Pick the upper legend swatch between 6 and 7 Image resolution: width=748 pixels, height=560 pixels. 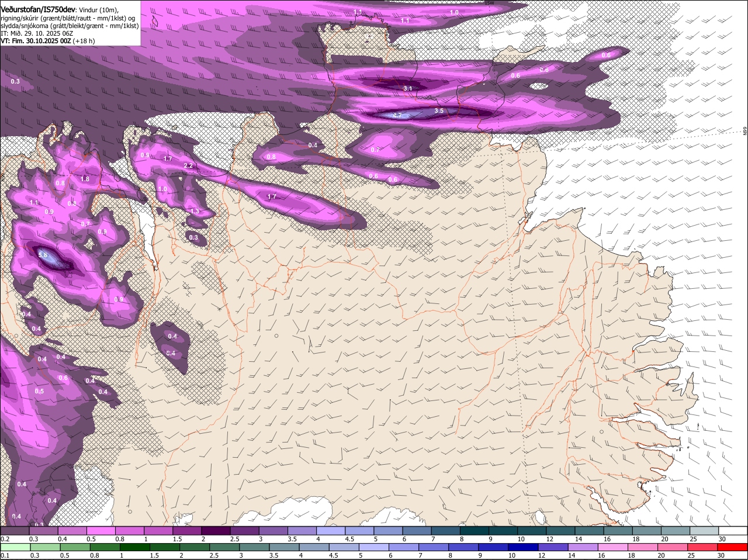tap(417, 530)
